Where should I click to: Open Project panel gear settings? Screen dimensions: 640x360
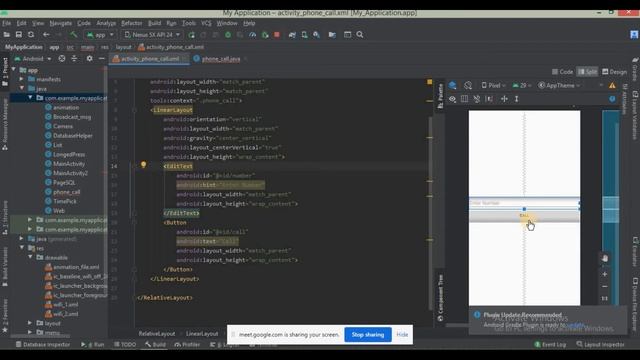[89, 59]
